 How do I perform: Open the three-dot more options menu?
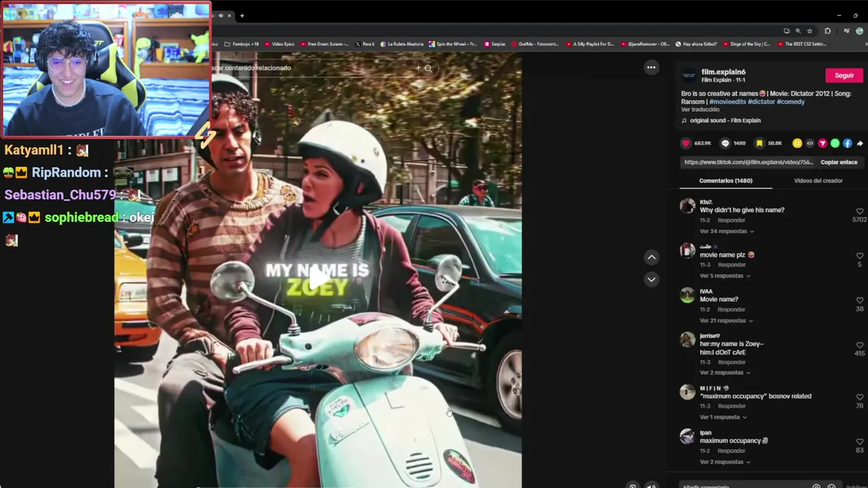click(651, 67)
